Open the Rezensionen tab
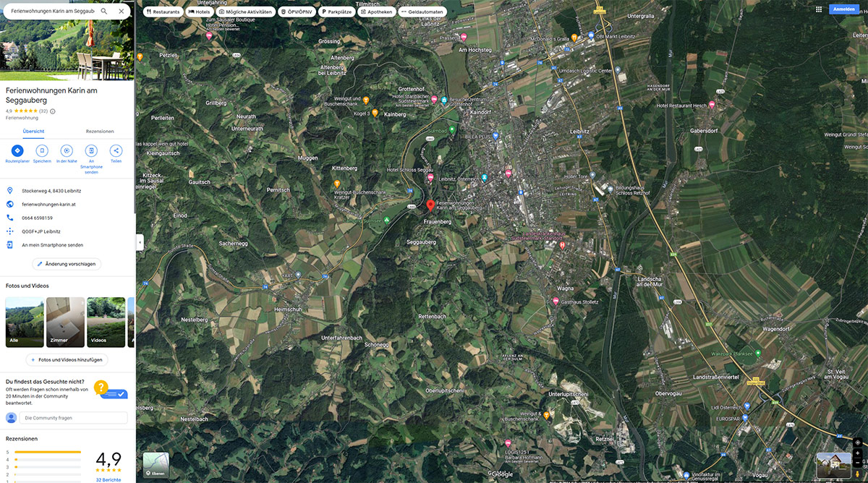This screenshot has width=868, height=483. [x=100, y=131]
